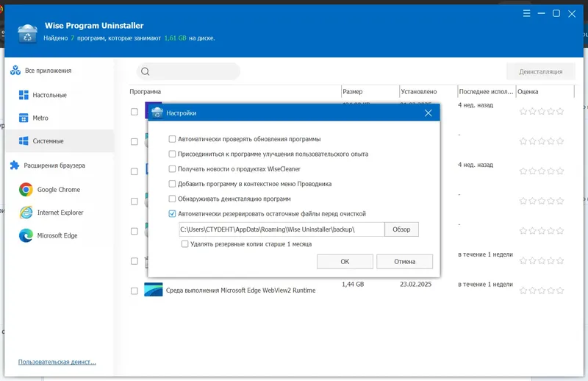This screenshot has height=381, width=588.
Task: Show Google Chrome extensions
Action: [49, 190]
